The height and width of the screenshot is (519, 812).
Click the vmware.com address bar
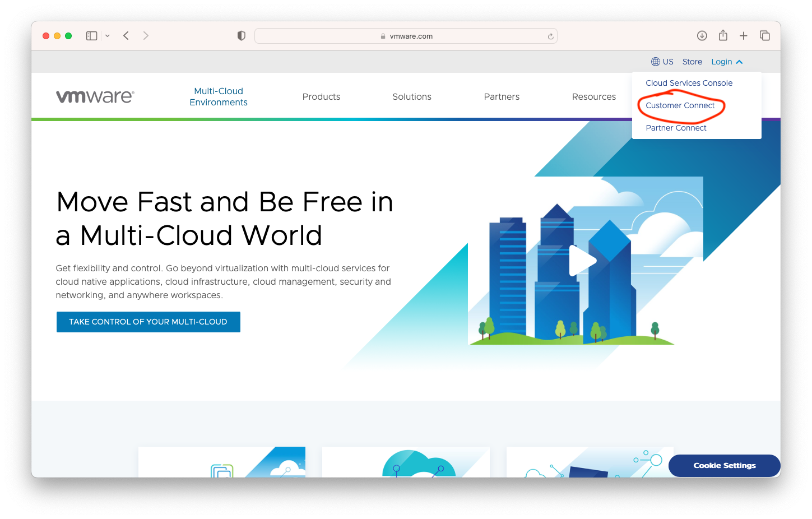click(406, 36)
